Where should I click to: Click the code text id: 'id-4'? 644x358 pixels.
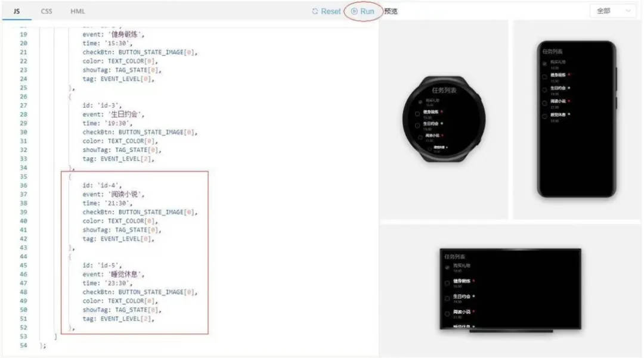[x=102, y=185]
